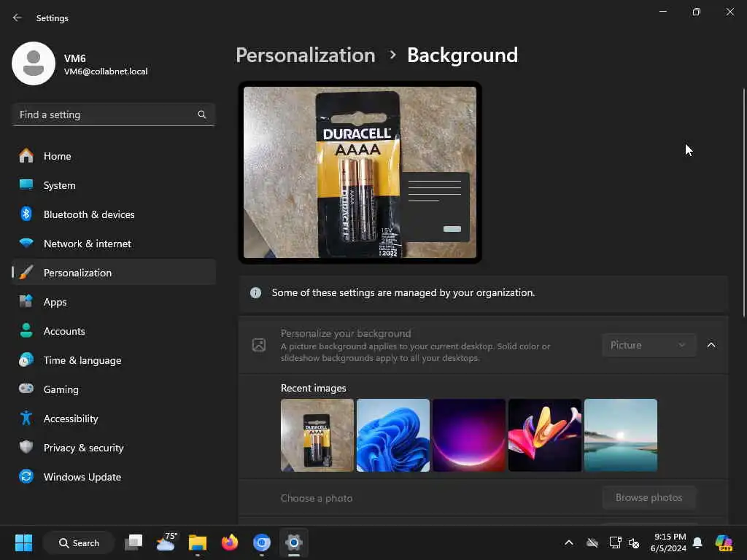Show hidden tray icons with the chevron
The image size is (747, 560).
pyautogui.click(x=569, y=542)
